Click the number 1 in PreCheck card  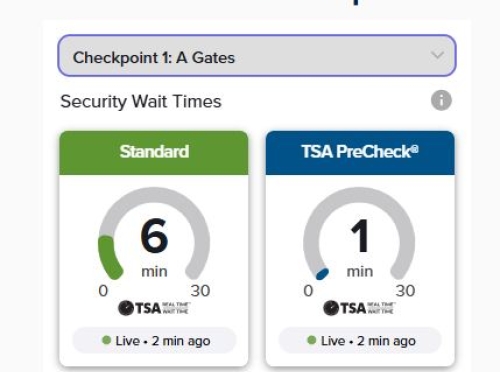(x=359, y=236)
